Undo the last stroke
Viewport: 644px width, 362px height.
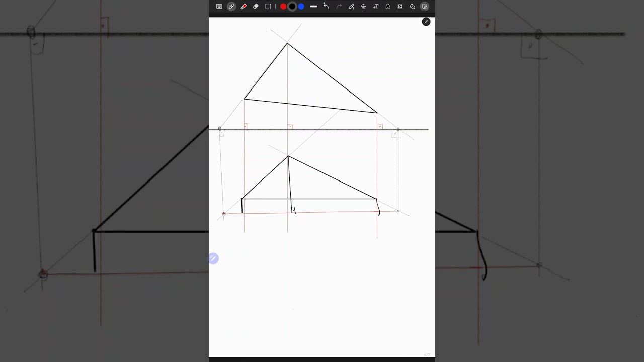[326, 6]
